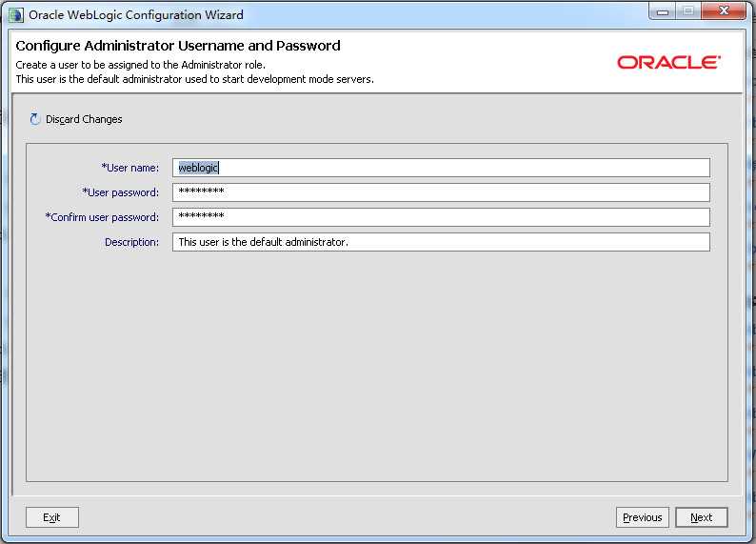The image size is (756, 544).
Task: Click the 'Configure Administrator Username and Password' heading
Action: coord(178,46)
